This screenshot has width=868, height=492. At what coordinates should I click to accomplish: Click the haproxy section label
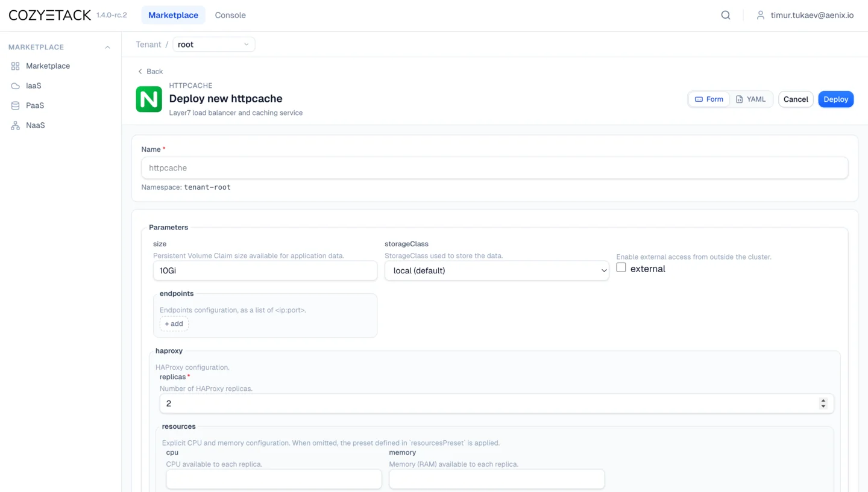coord(169,350)
